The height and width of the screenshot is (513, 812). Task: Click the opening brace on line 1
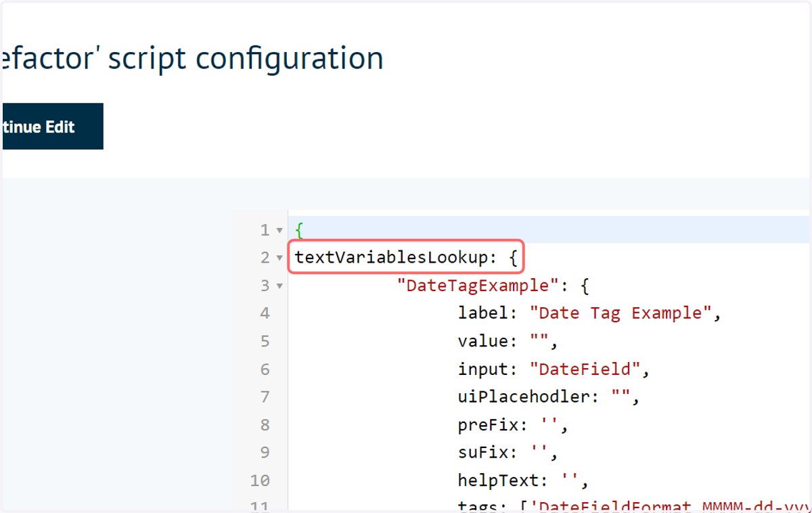299,231
